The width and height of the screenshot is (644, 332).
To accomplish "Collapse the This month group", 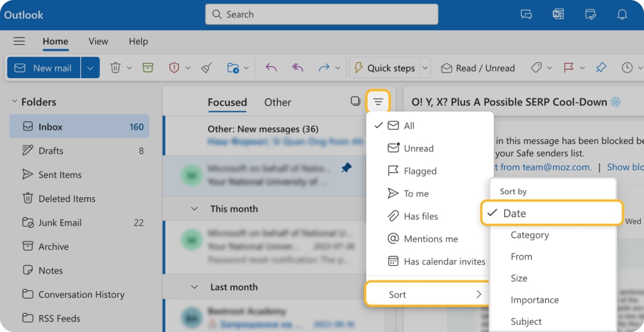I will pos(194,209).
